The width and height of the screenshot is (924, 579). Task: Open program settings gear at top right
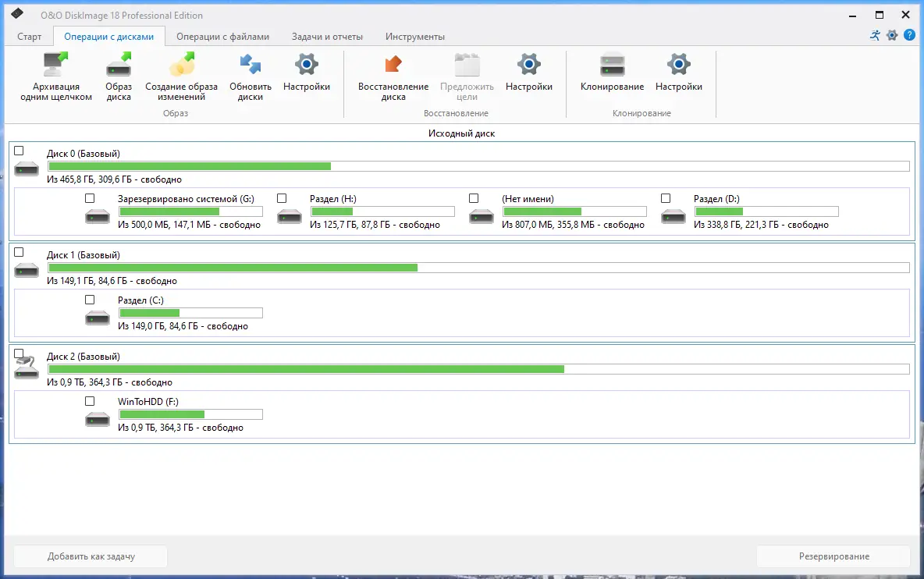pos(892,35)
